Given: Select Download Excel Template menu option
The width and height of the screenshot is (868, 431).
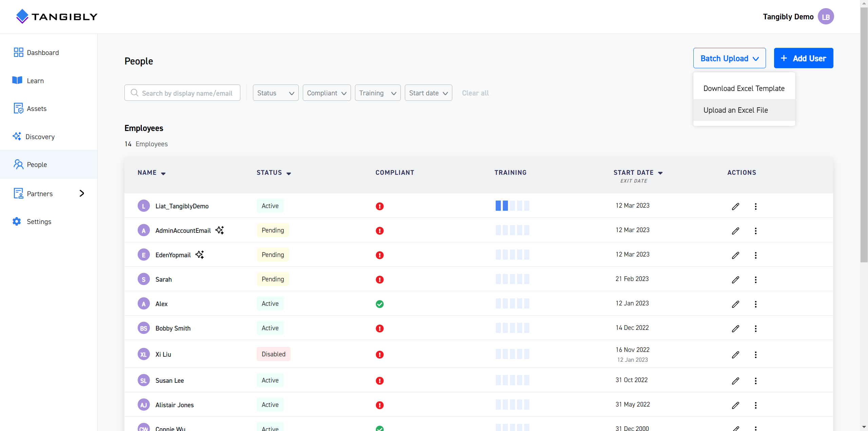Looking at the screenshot, I should (x=744, y=88).
